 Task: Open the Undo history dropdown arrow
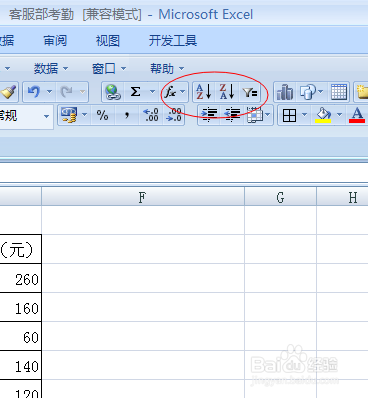click(x=49, y=92)
